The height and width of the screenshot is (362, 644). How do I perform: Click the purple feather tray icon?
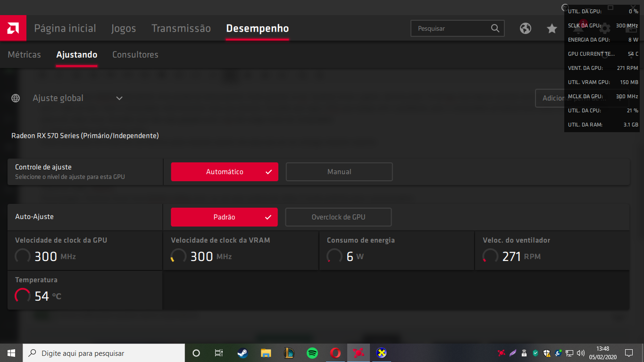[512, 353]
